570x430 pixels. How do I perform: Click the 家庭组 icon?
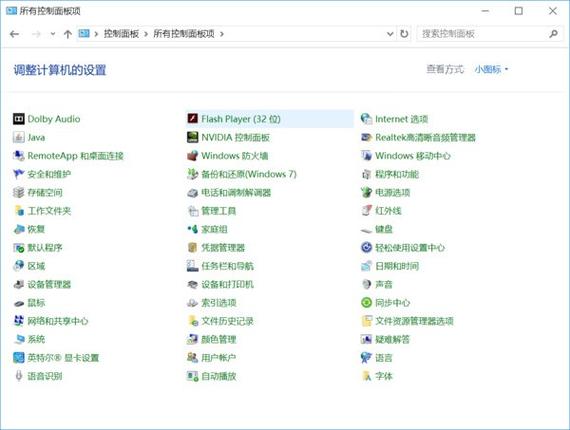[192, 229]
